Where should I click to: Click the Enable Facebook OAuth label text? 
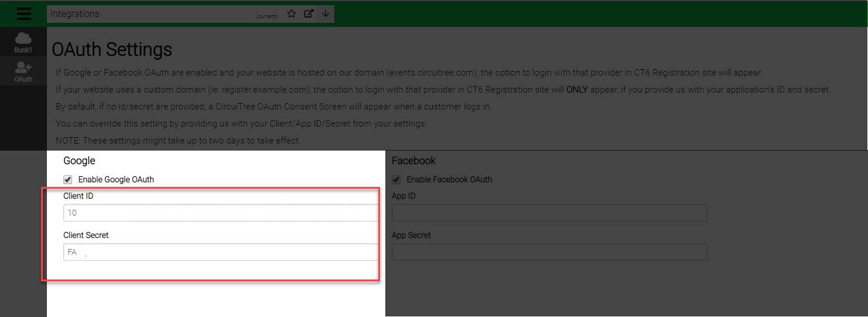tap(449, 179)
